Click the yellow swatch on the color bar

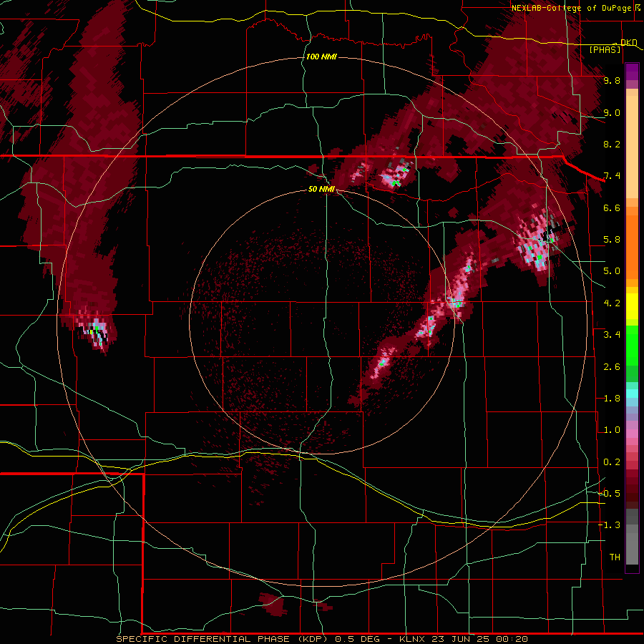click(x=632, y=306)
